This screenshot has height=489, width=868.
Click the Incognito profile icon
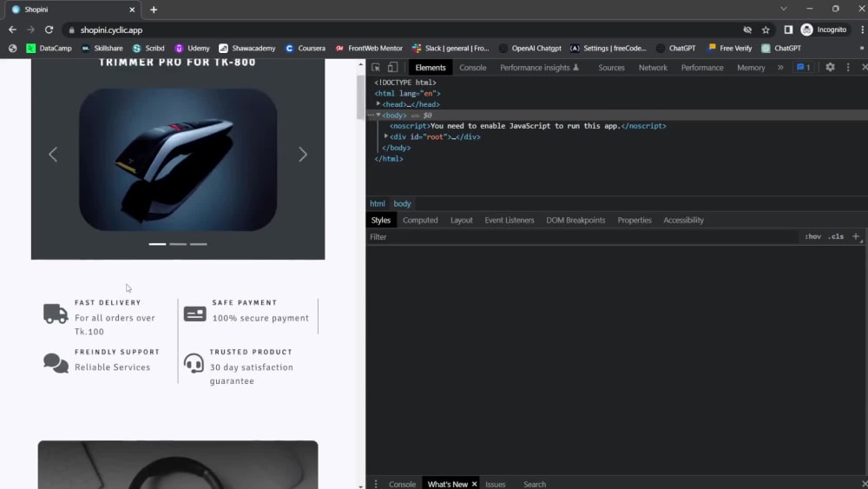click(806, 30)
